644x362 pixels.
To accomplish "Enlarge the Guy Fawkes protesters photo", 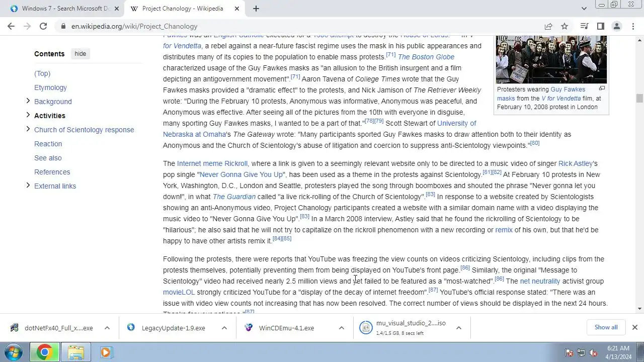I will [x=551, y=59].
